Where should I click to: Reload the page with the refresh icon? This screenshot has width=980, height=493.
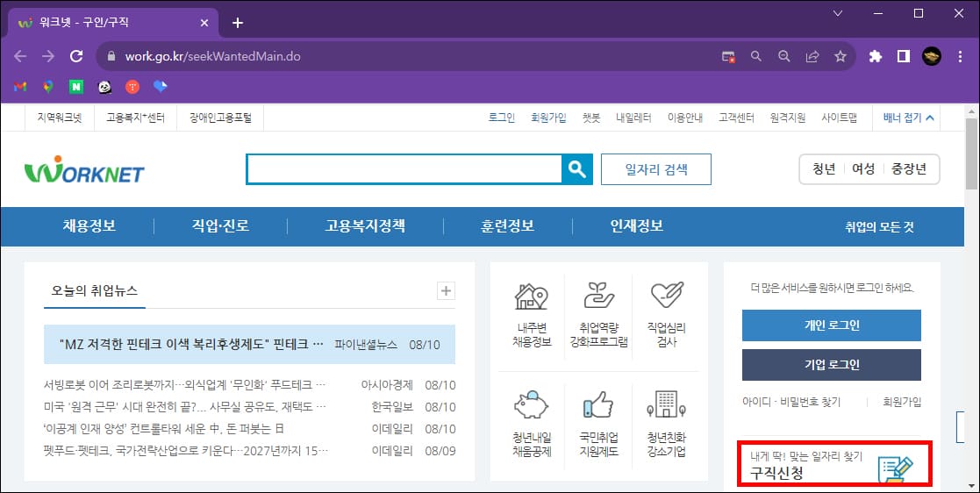[x=76, y=56]
